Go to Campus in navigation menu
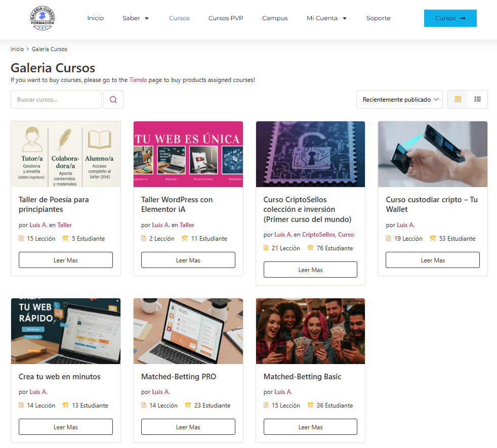497x448 pixels. point(275,18)
